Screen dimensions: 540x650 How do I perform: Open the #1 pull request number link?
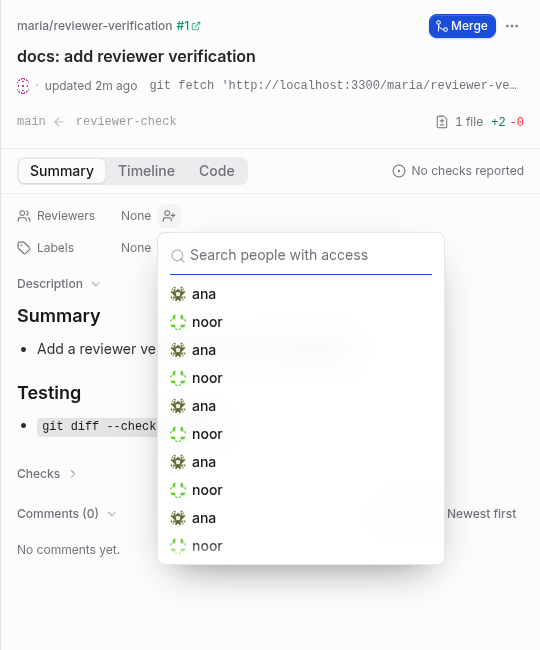coord(183,26)
